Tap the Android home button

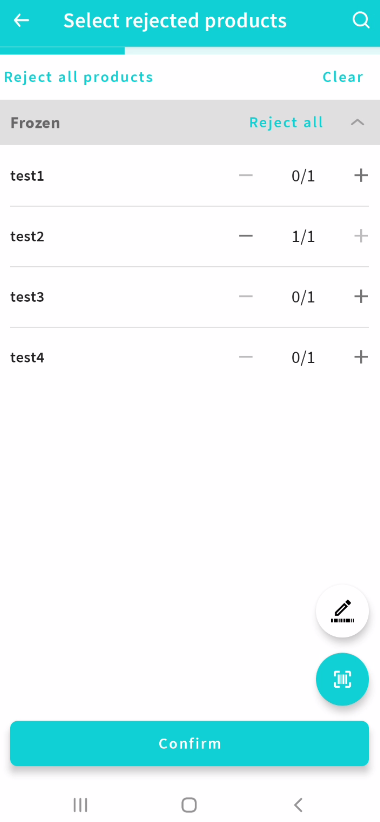tap(189, 805)
